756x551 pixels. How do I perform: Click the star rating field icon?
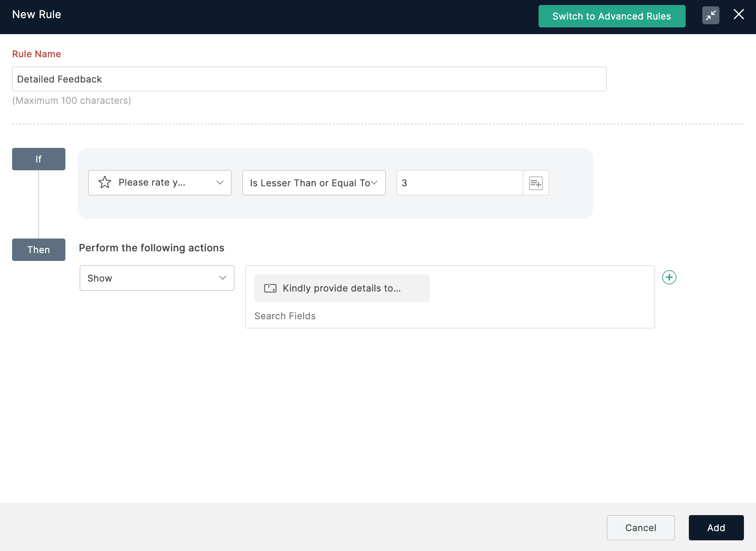tap(105, 182)
